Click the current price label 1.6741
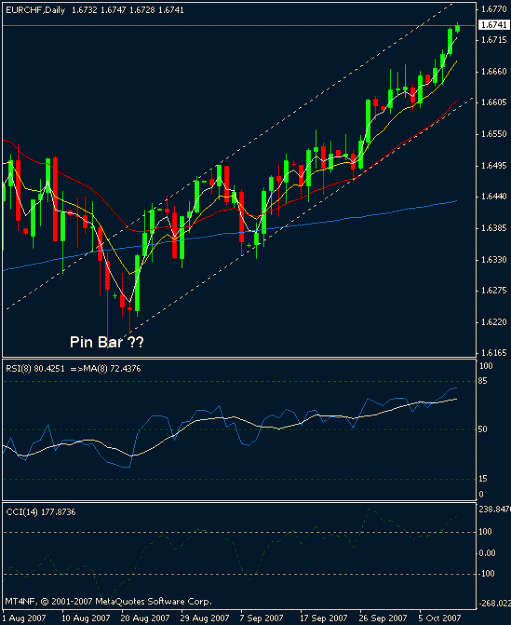 pos(494,25)
